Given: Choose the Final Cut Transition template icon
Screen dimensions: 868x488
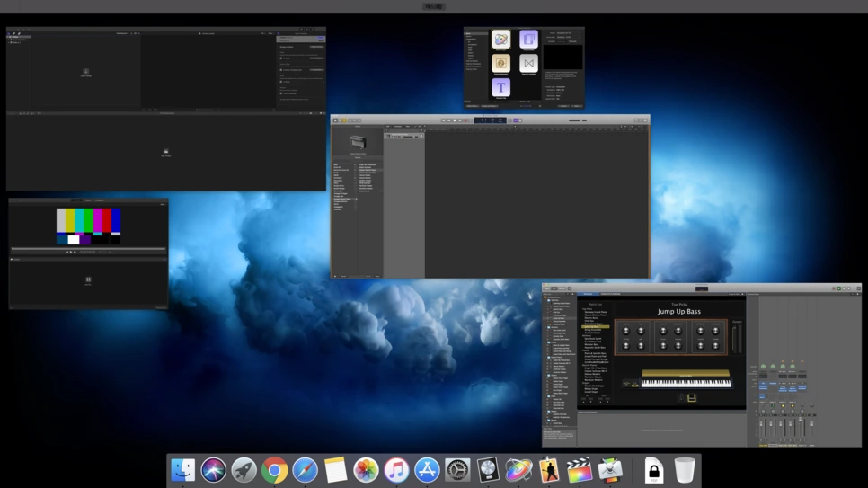Looking at the screenshot, I should 528,63.
